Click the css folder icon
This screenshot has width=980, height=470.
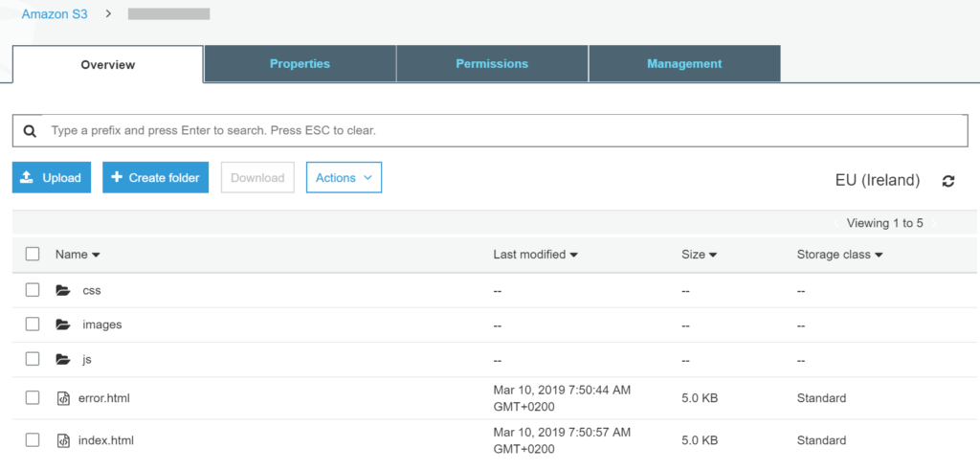coord(62,290)
